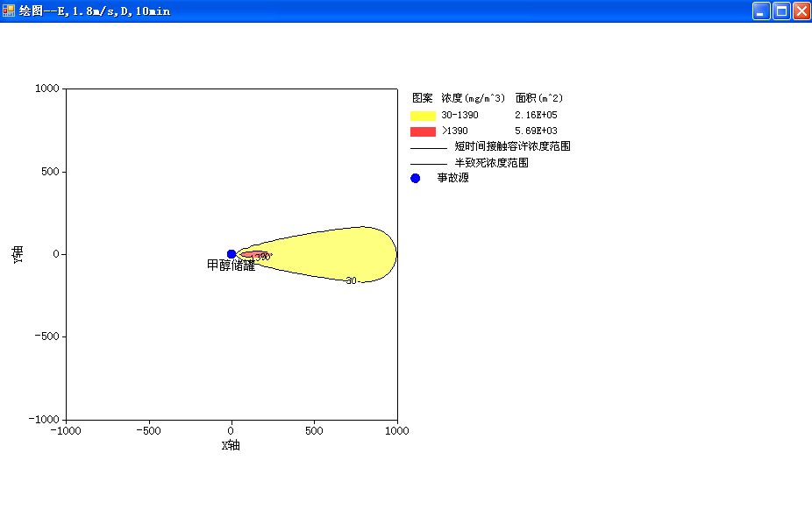
Task: Click the blue accident source dot on chart
Action: pos(231,254)
